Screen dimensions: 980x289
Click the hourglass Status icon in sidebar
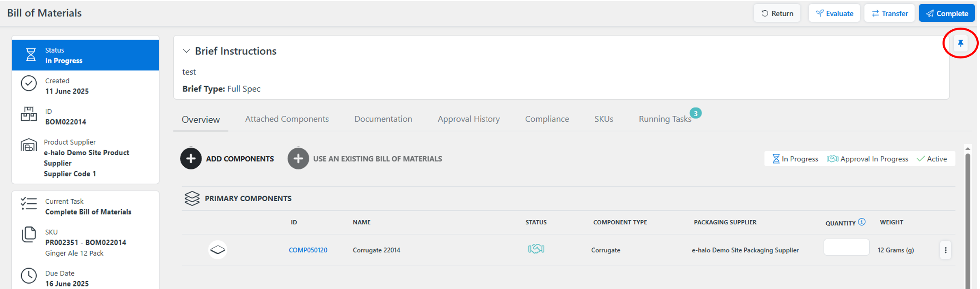(x=31, y=55)
